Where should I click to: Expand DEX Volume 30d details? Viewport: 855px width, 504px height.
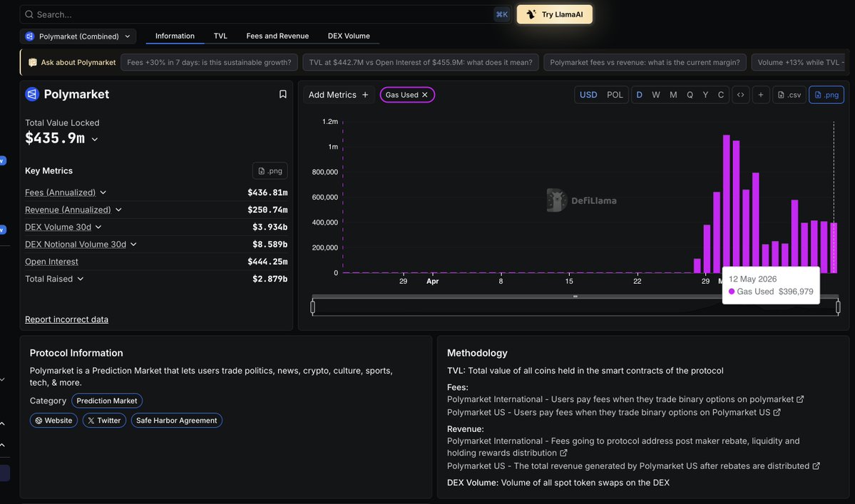(x=98, y=227)
